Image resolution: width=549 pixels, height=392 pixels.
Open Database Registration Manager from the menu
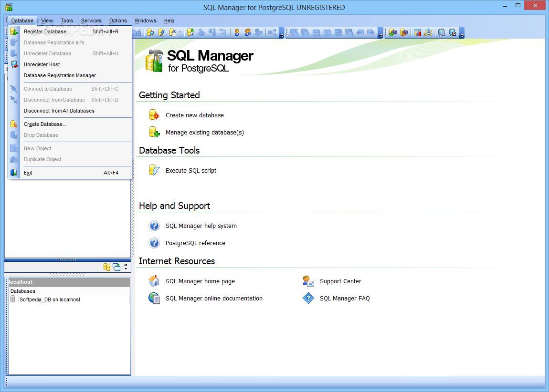pos(70,75)
